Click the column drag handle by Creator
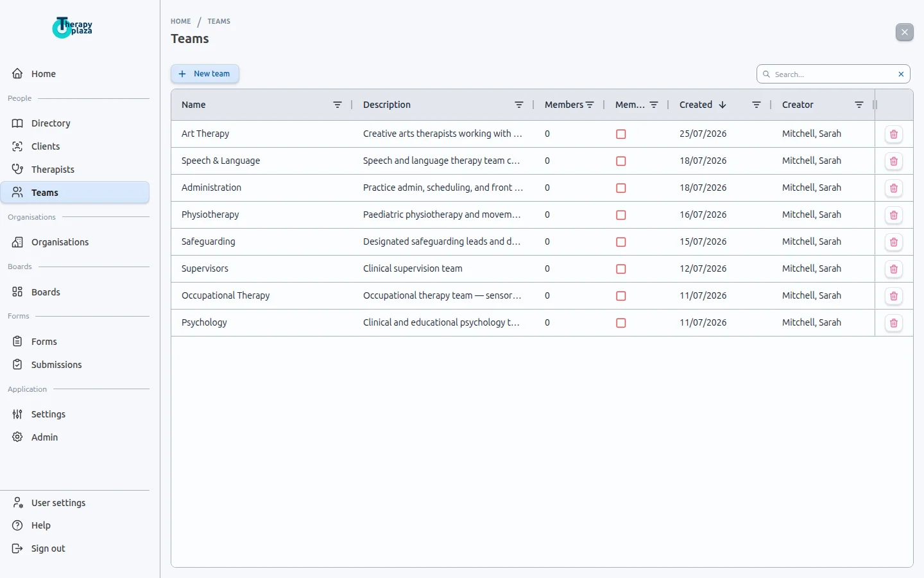The height and width of the screenshot is (578, 924). [875, 105]
